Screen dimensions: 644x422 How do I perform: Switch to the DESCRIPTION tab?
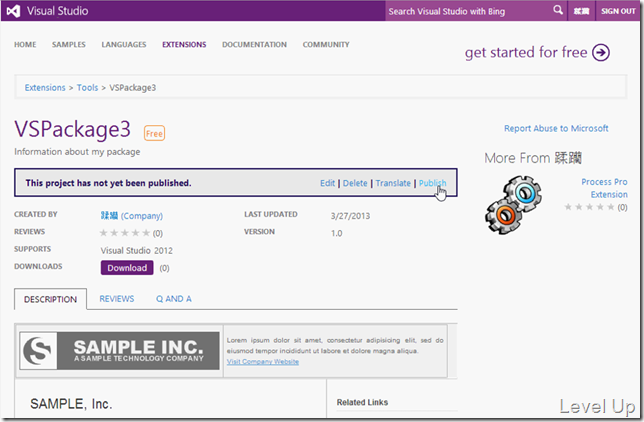[x=51, y=299]
